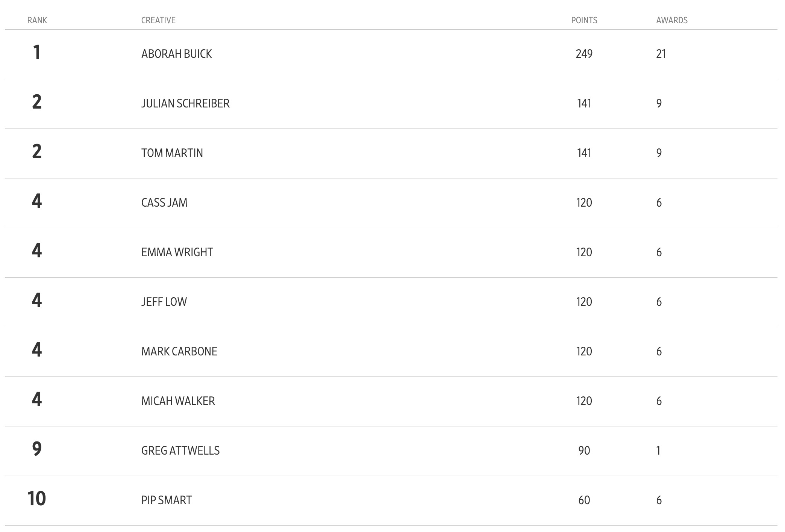Viewport: 785px width, 532px height.
Task: Select the 249 points value
Action: [x=584, y=54]
